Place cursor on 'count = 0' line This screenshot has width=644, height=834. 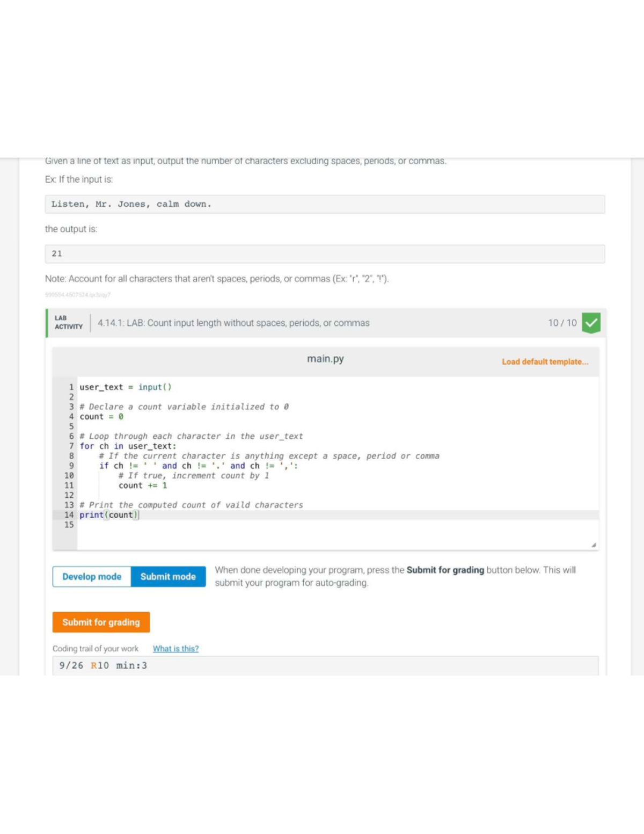[101, 417]
